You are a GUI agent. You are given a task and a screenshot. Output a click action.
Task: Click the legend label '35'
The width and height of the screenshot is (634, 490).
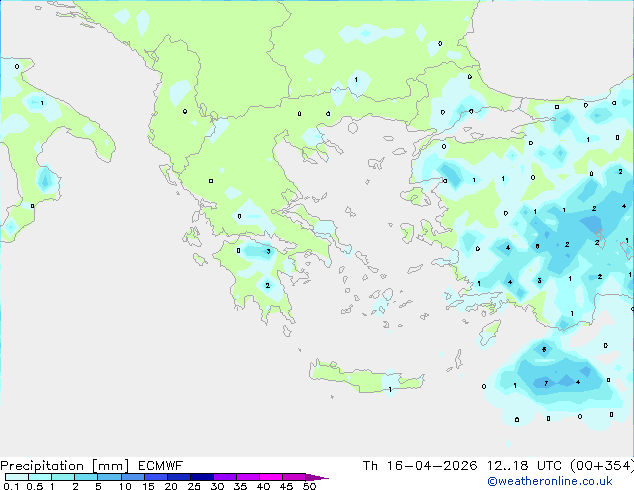[240, 486]
